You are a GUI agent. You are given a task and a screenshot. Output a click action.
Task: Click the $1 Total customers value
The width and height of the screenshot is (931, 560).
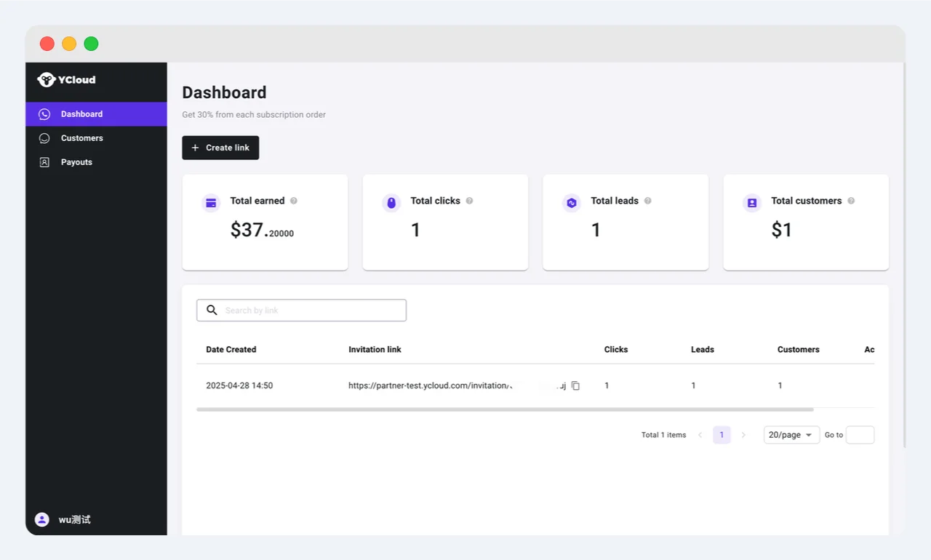click(x=782, y=231)
